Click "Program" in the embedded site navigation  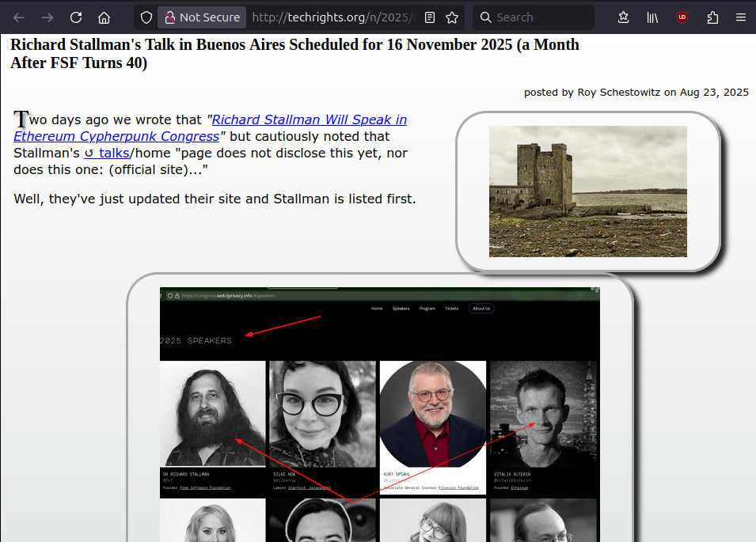coord(427,309)
